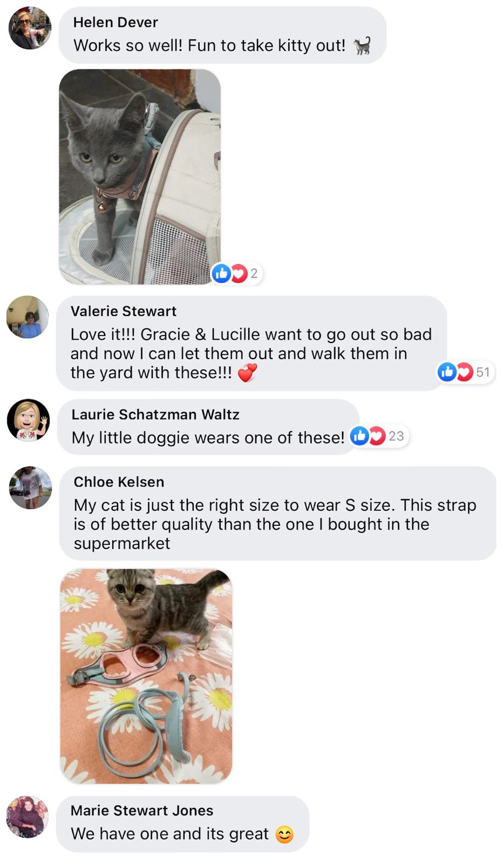
Task: Open Chloe Kelsen's profile avatar
Action: 30,488
